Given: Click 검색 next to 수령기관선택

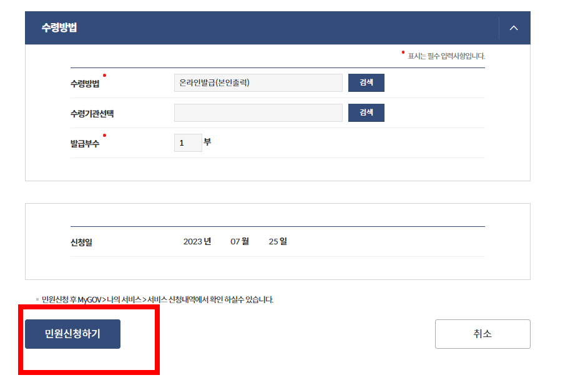Looking at the screenshot, I should tap(366, 112).
